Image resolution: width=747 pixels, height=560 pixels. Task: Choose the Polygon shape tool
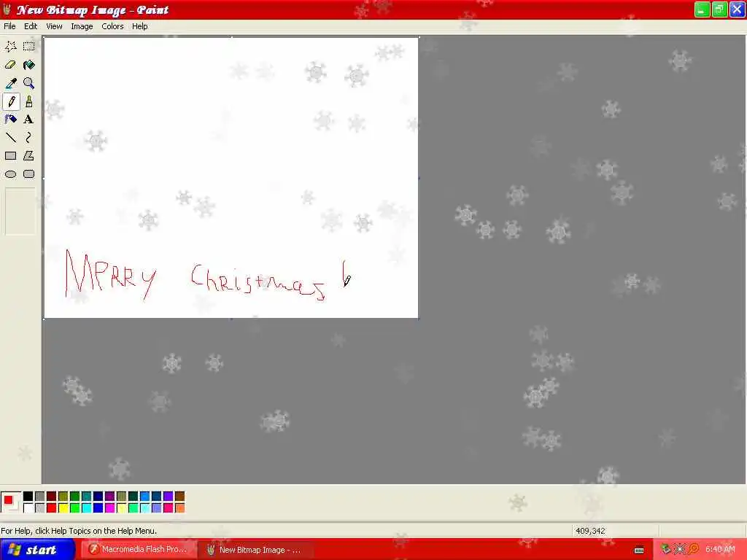click(x=29, y=156)
